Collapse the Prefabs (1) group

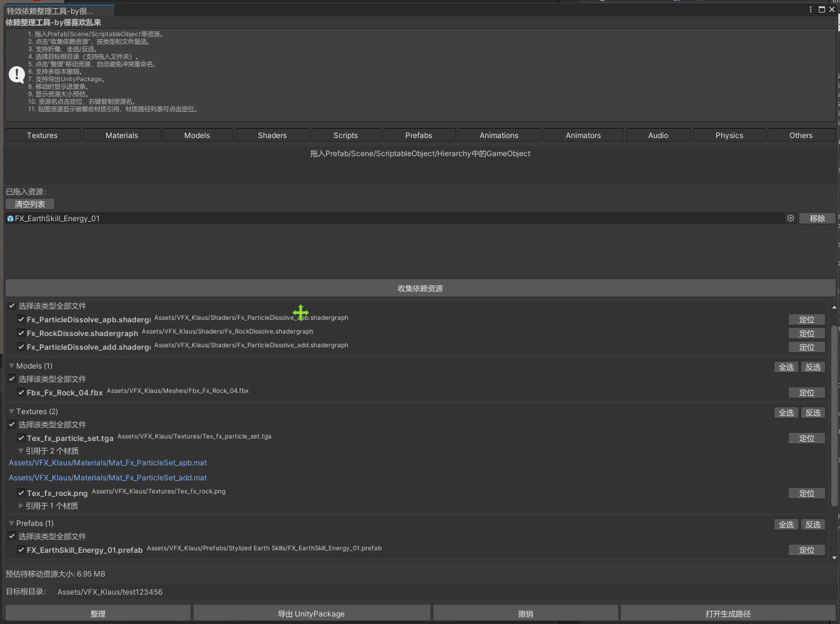(x=11, y=523)
